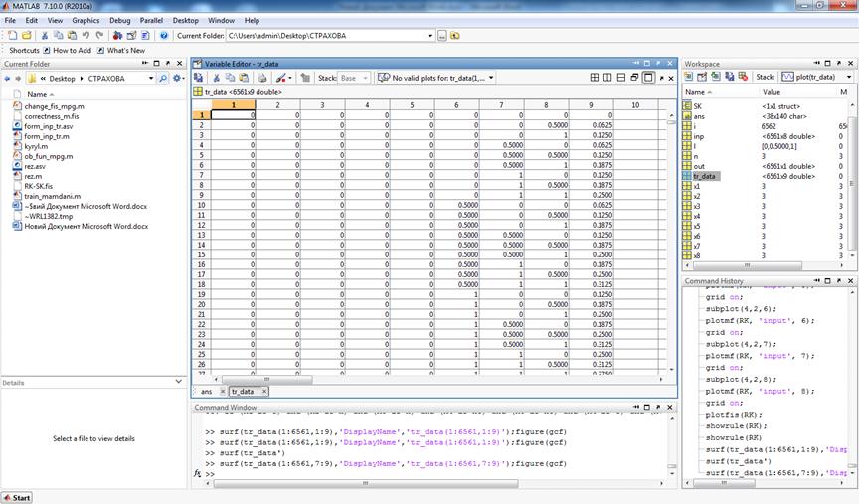Click the 'How to Add' shortcut
The height and width of the screenshot is (504, 859).
72,50
